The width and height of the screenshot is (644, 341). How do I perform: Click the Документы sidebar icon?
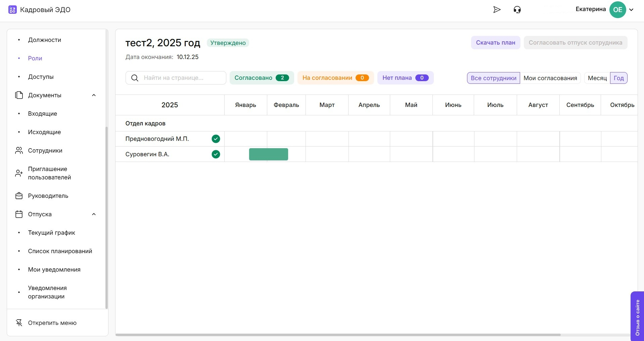[x=19, y=95]
